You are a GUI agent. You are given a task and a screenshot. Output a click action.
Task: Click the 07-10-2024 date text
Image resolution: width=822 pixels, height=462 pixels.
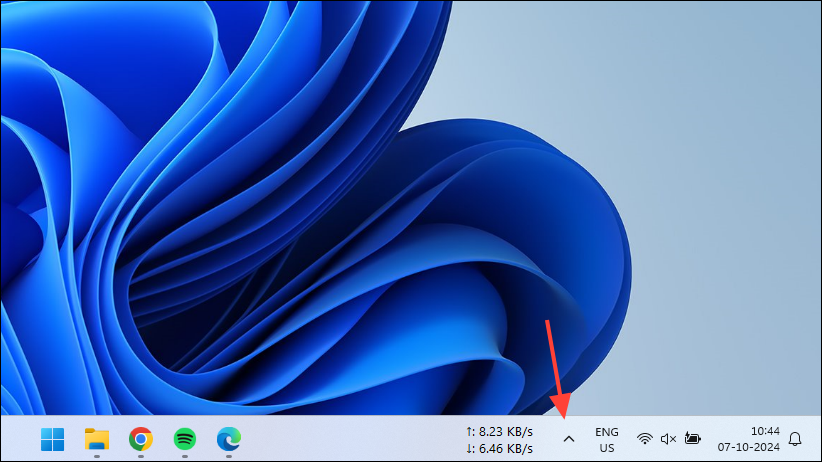[x=749, y=447]
